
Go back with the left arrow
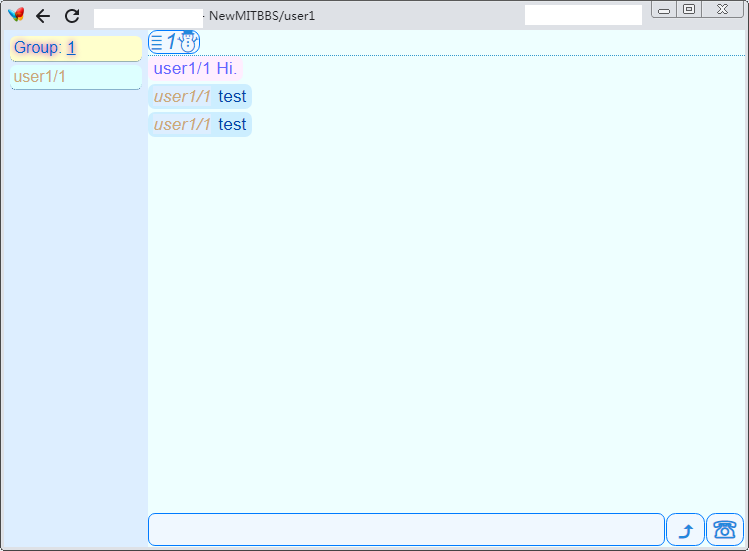[x=43, y=16]
